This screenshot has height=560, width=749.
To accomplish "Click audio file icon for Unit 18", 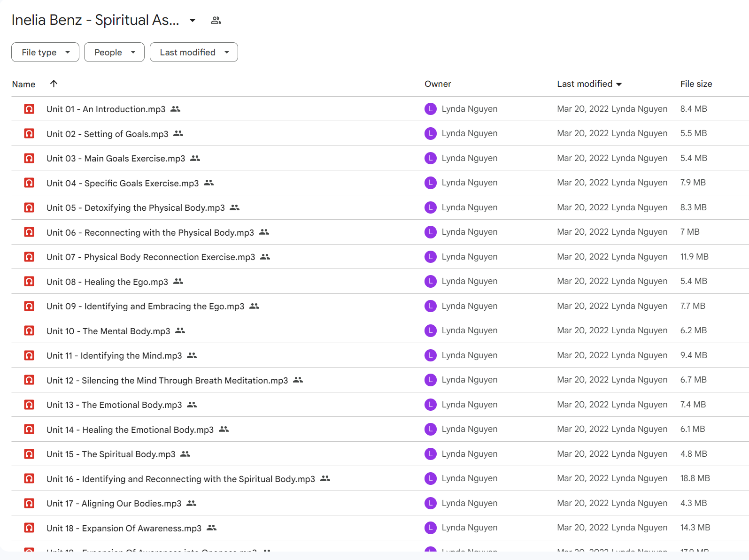I will tap(29, 528).
